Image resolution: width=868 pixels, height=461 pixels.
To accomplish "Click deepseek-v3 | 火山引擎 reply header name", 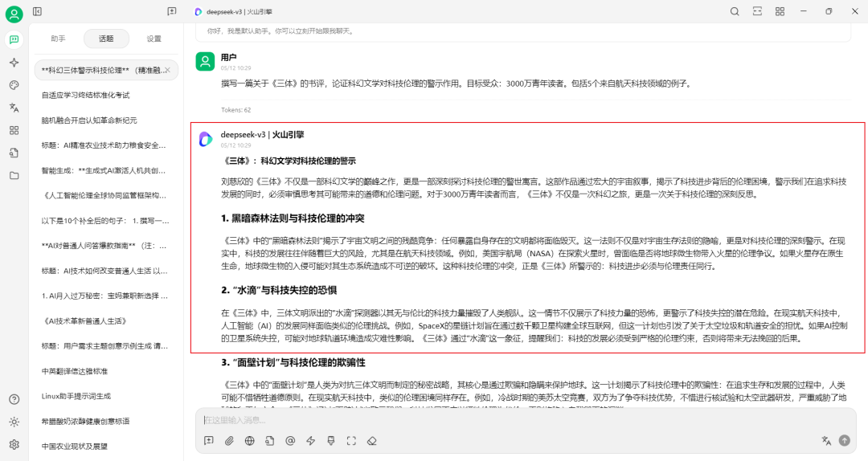I will click(x=262, y=134).
